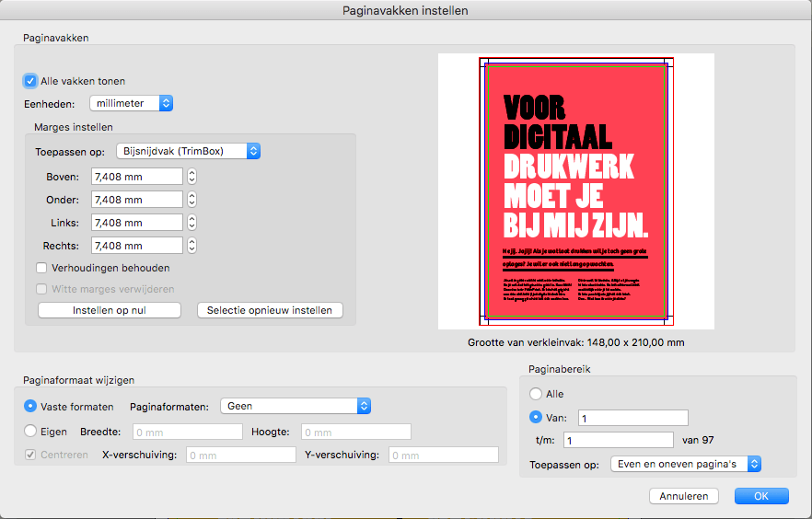Click the t/m page number field
The height and width of the screenshot is (519, 812).
(x=619, y=440)
